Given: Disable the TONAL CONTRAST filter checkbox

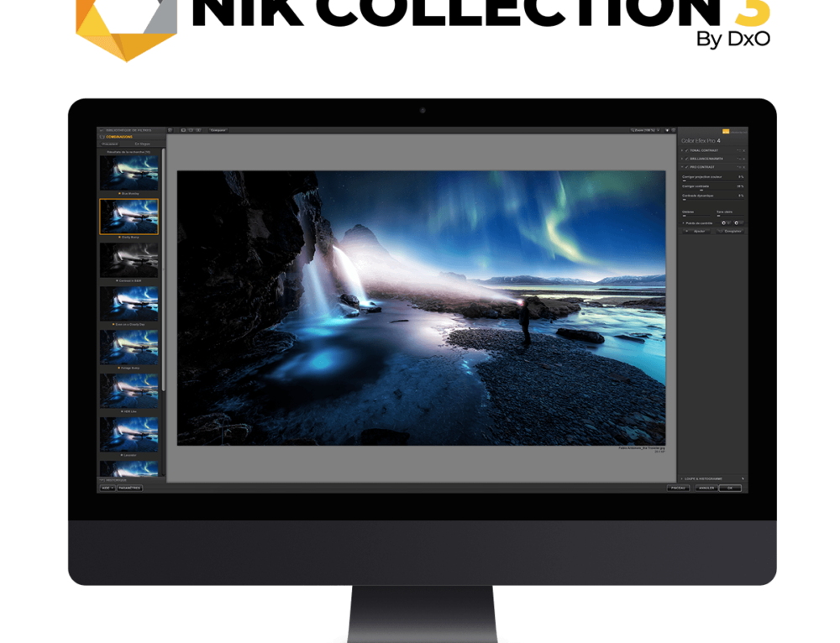Looking at the screenshot, I should (x=686, y=150).
